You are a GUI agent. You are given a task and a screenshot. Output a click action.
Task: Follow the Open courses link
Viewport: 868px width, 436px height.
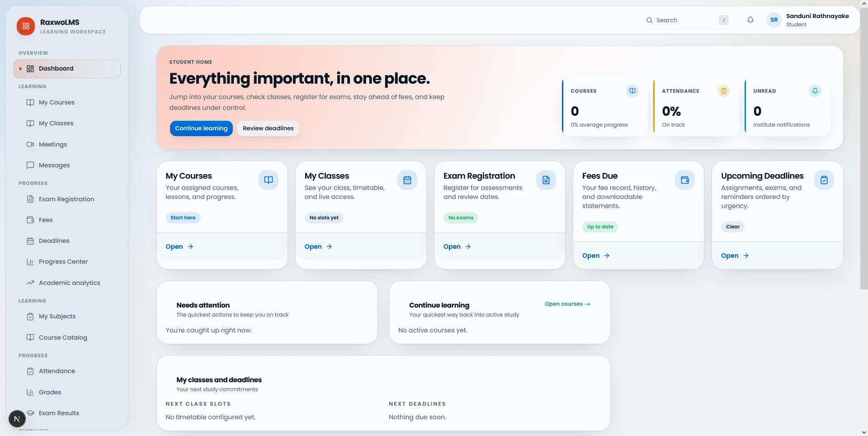pos(567,304)
